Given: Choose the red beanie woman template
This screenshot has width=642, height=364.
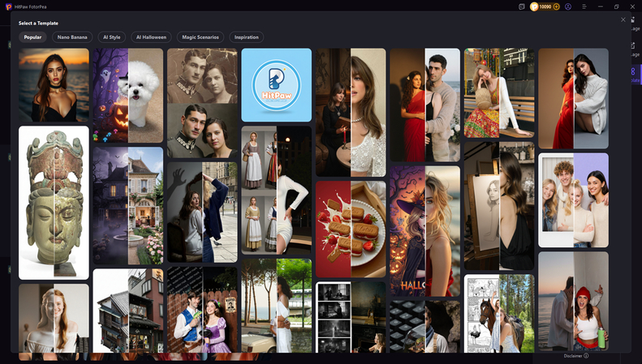Looking at the screenshot, I should click(x=573, y=302).
